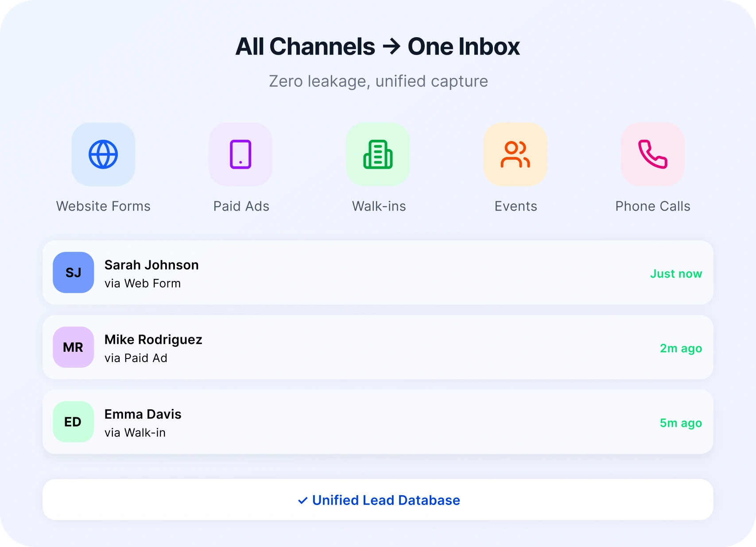
Task: Click the checkmark beside Unified Lead Database
Action: [x=302, y=501]
